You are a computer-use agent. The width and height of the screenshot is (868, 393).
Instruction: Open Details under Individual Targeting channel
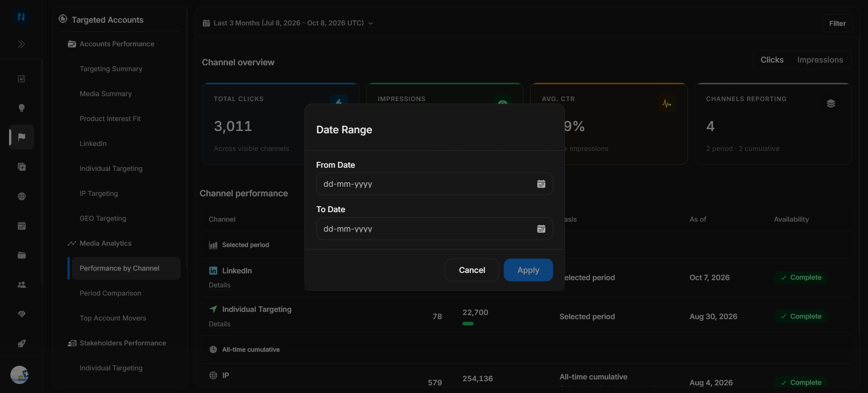[220, 324]
